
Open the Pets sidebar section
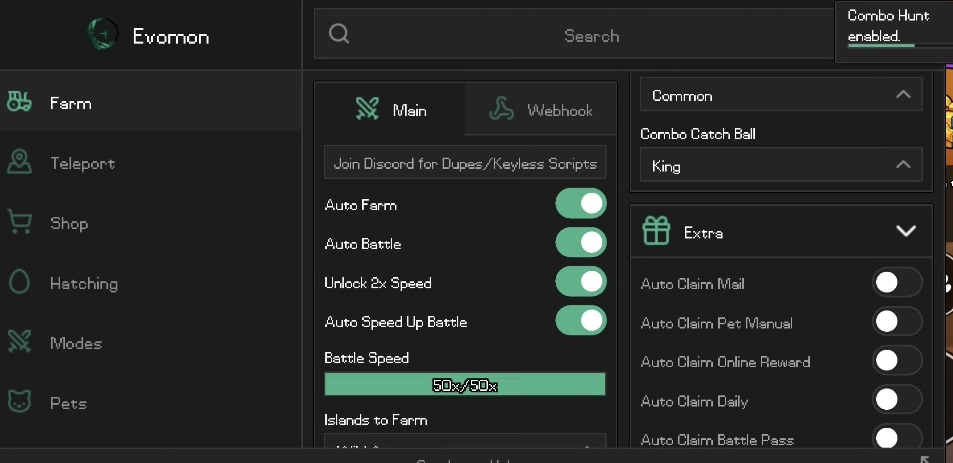pos(151,403)
